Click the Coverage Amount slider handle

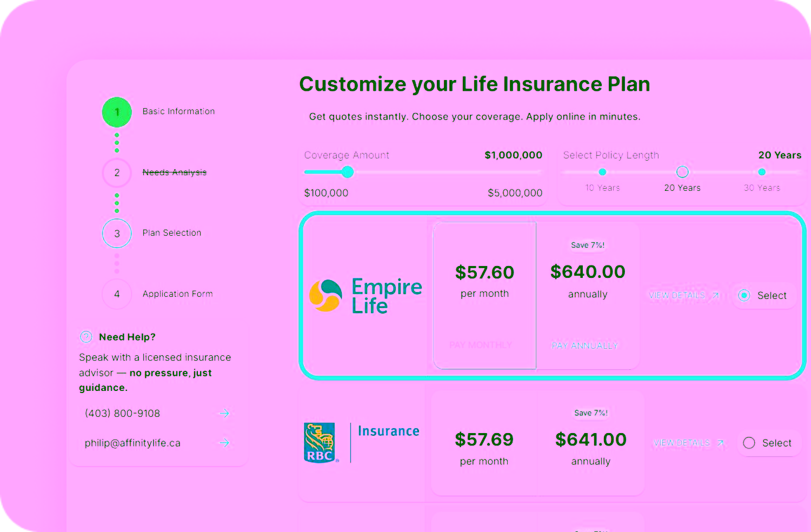(x=348, y=172)
